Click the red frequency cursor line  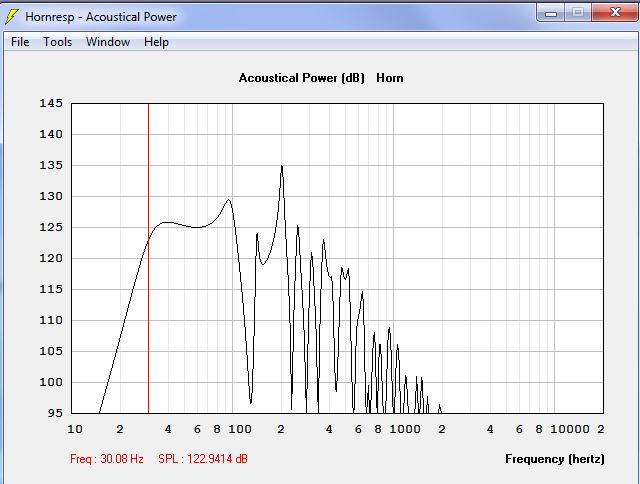point(149,258)
